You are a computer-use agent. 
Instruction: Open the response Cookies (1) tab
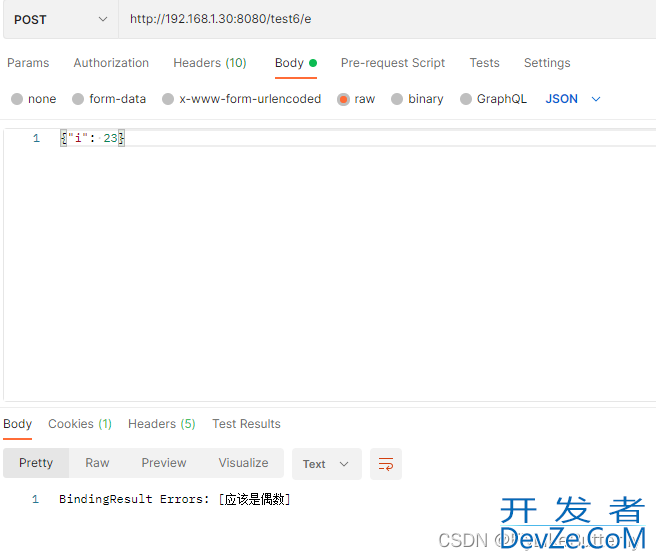tap(80, 424)
